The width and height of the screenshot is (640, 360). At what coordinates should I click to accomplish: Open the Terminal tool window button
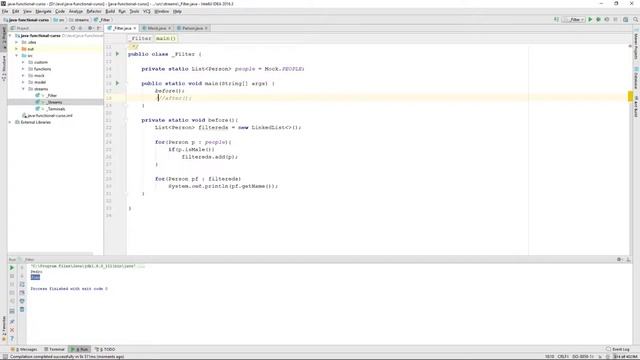(54, 349)
